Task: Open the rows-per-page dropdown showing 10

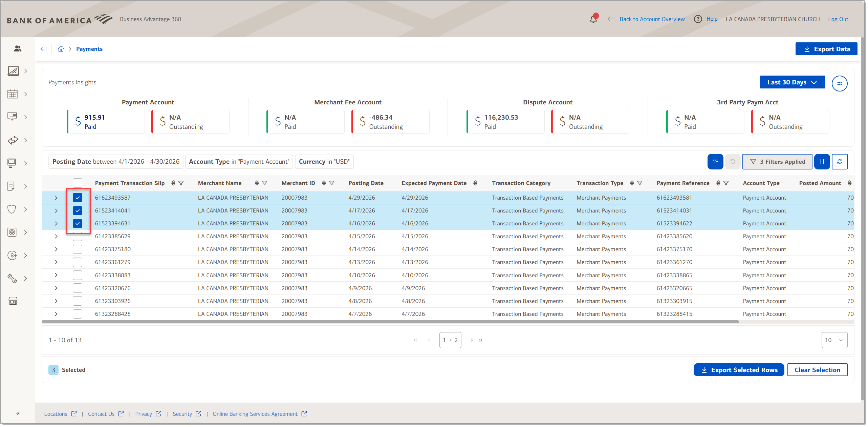Action: pyautogui.click(x=834, y=340)
